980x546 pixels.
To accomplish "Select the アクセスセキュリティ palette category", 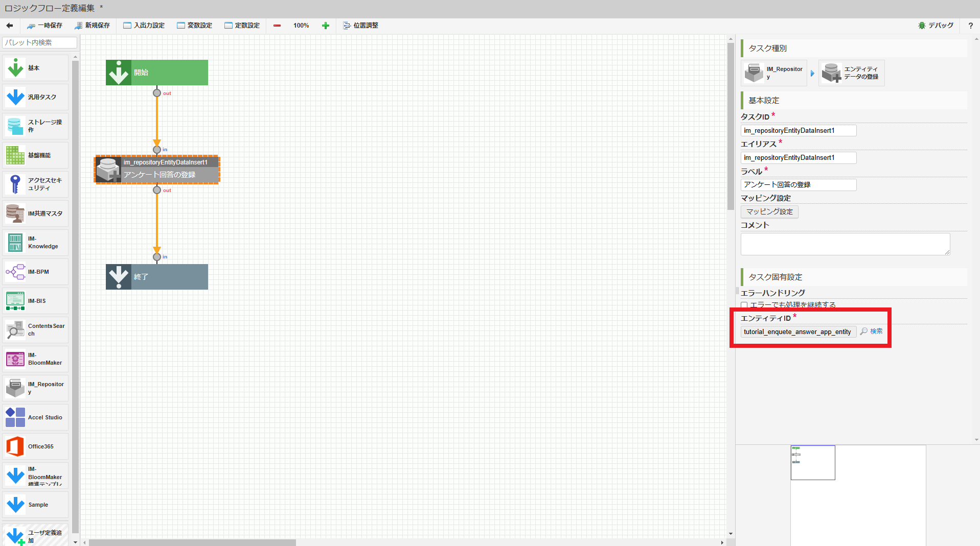I will click(x=35, y=184).
